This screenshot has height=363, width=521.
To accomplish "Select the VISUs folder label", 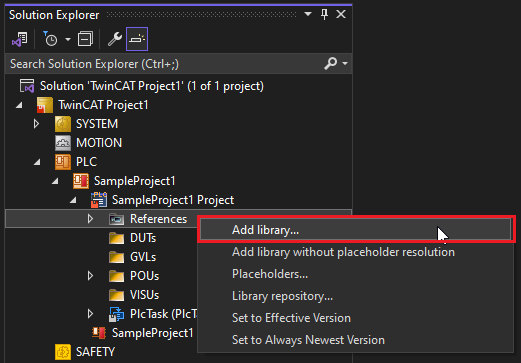I will point(144,295).
